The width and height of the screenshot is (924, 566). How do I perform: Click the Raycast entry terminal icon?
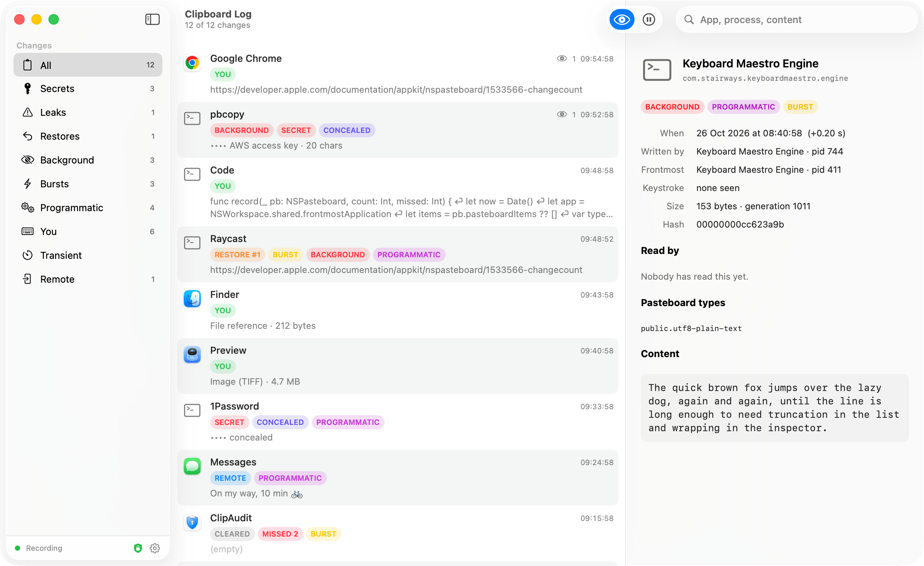tap(192, 243)
